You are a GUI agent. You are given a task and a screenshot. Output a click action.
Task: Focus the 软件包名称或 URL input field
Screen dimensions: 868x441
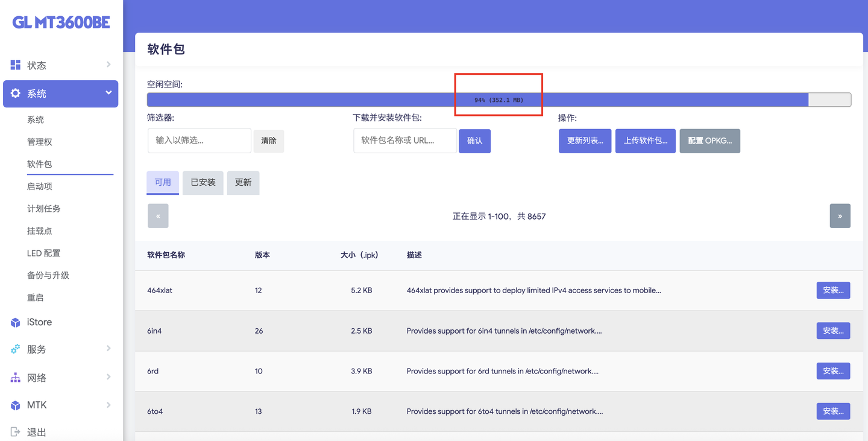click(x=405, y=141)
